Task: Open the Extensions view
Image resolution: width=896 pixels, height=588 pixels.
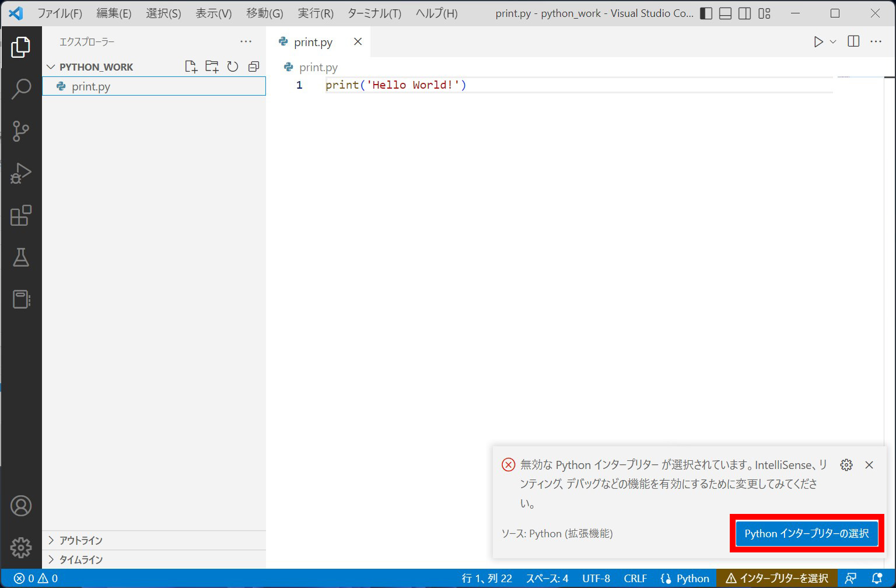Action: [x=22, y=216]
